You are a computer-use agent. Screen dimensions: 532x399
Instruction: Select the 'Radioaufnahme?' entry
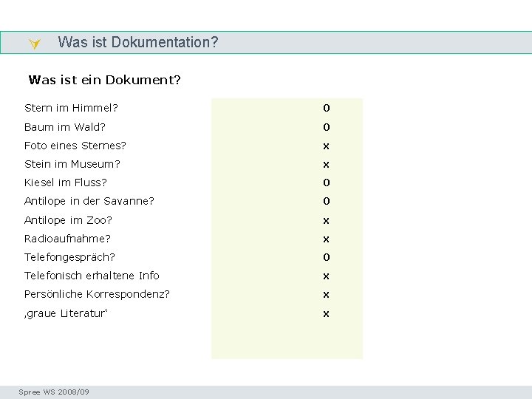pyautogui.click(x=67, y=239)
